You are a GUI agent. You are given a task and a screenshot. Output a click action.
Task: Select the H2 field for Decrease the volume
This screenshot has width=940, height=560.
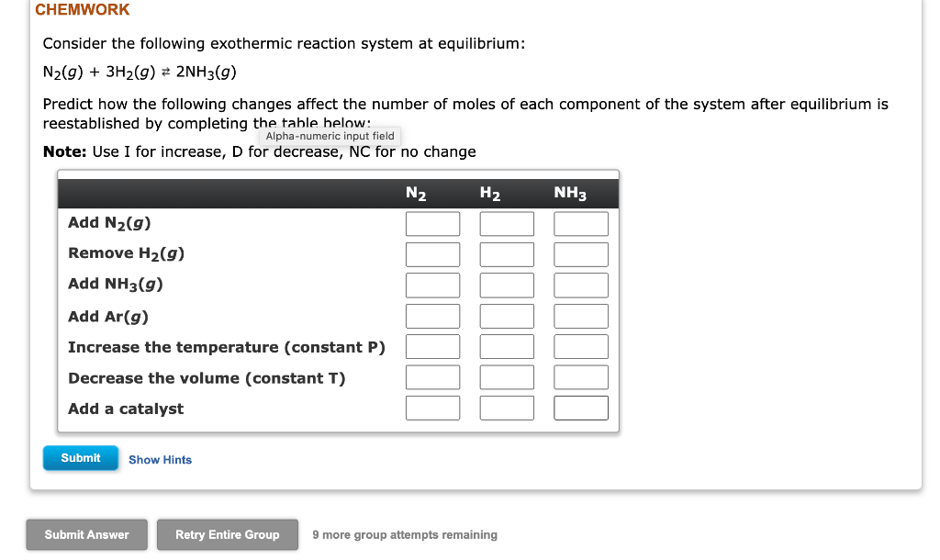pyautogui.click(x=507, y=376)
